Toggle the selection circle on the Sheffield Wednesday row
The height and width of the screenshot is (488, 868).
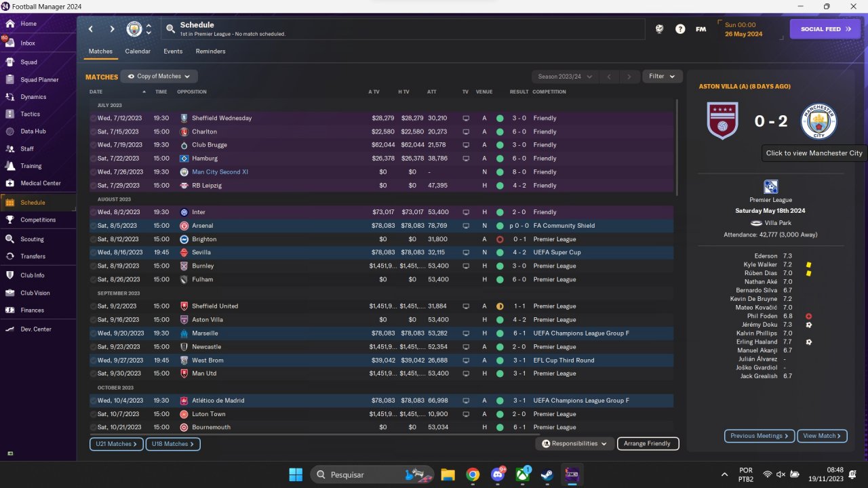pos(94,118)
